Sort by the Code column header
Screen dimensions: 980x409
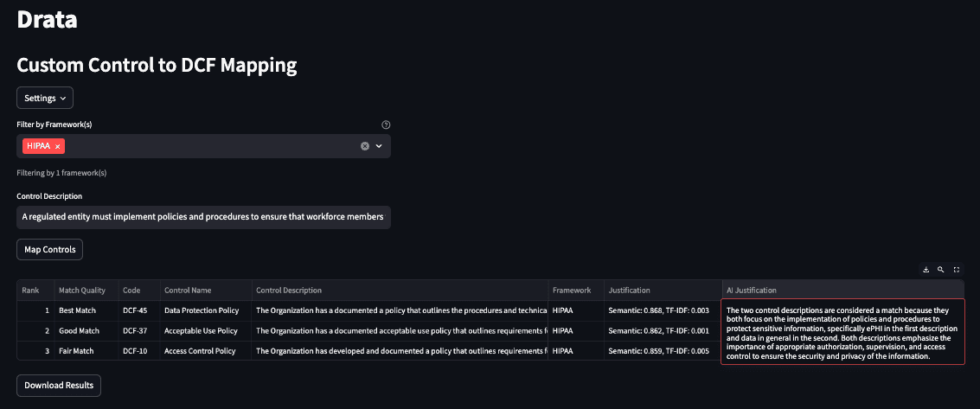(139, 291)
